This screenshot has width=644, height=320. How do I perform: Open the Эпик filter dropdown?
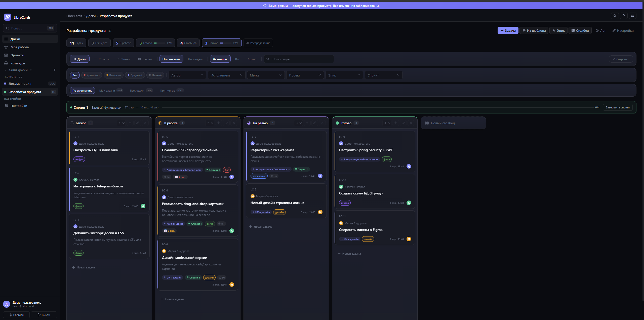344,75
